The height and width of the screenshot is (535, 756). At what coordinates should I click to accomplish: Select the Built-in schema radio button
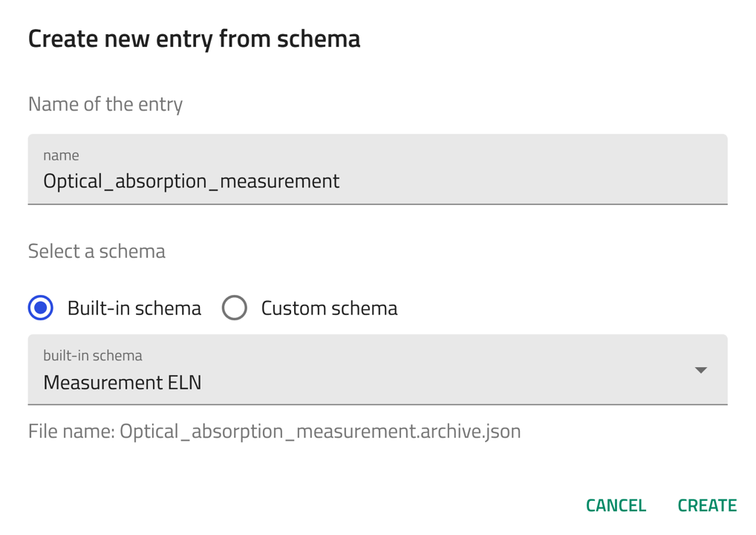coord(41,308)
